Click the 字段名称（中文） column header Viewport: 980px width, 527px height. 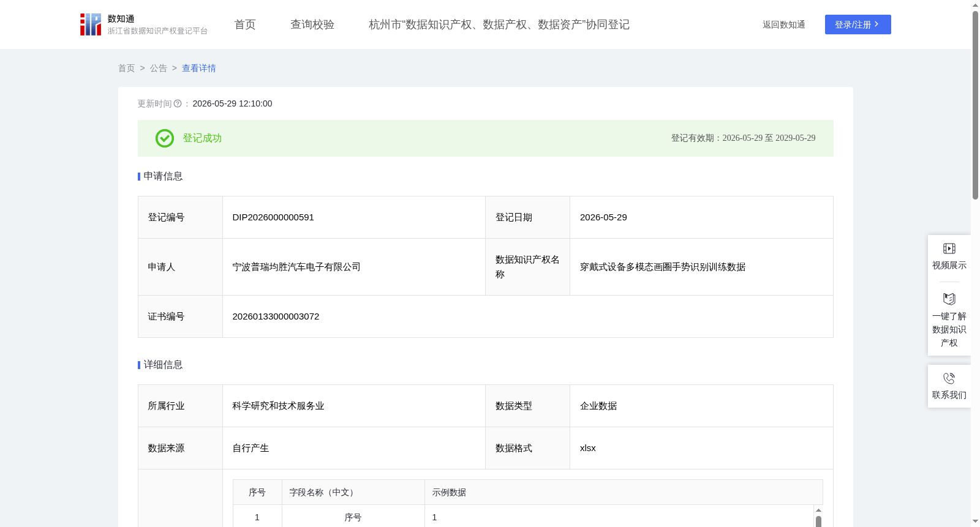(x=353, y=492)
